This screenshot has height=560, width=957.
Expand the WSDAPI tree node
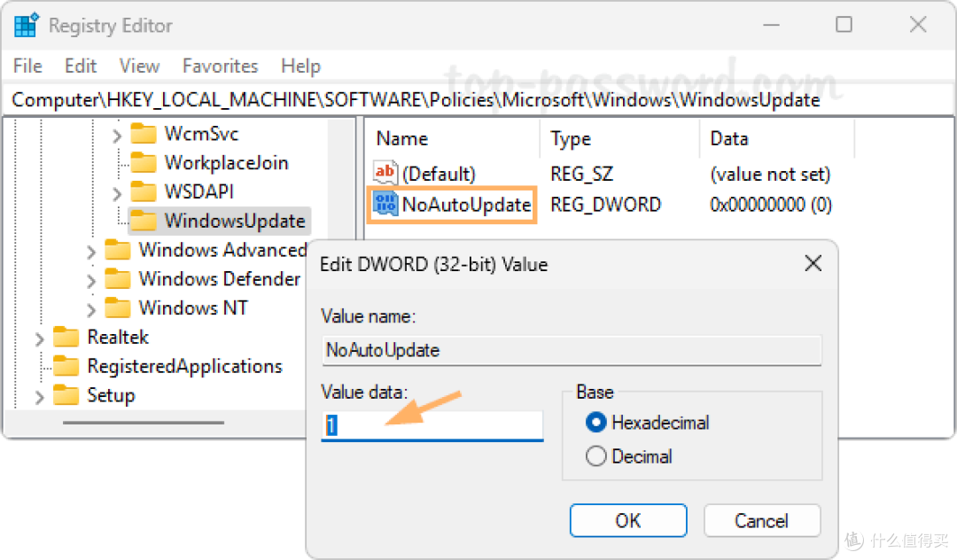[x=117, y=193]
